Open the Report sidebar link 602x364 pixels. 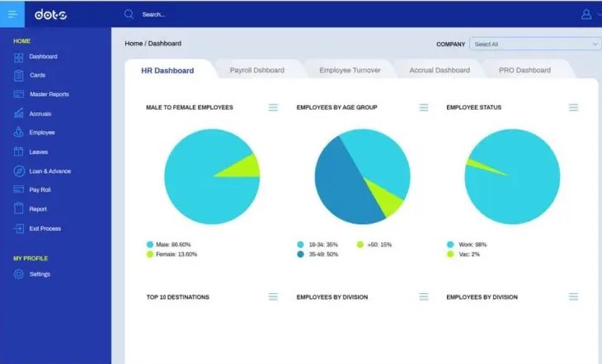click(38, 209)
